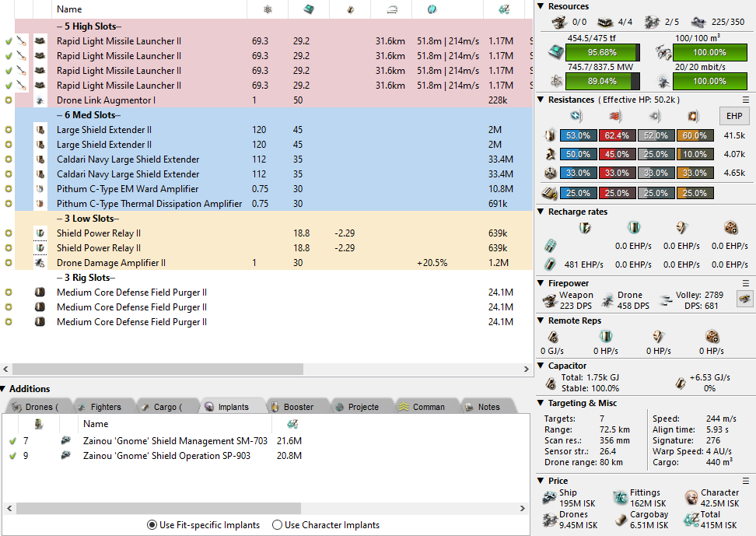Viewport: 756px width, 536px height.
Task: Click the Ship price icon
Action: pyautogui.click(x=549, y=498)
